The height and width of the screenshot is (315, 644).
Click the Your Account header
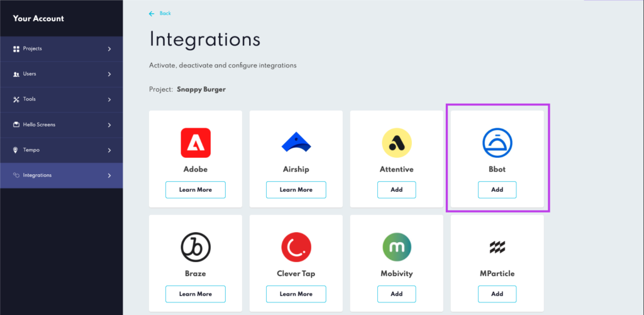tap(38, 18)
